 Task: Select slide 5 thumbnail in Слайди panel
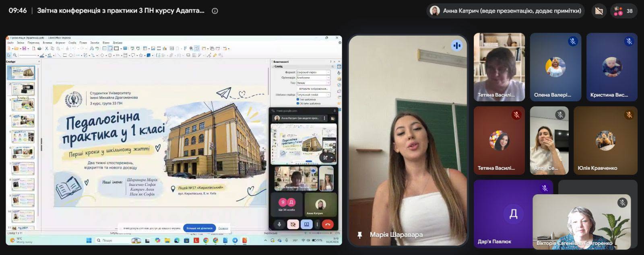23,136
